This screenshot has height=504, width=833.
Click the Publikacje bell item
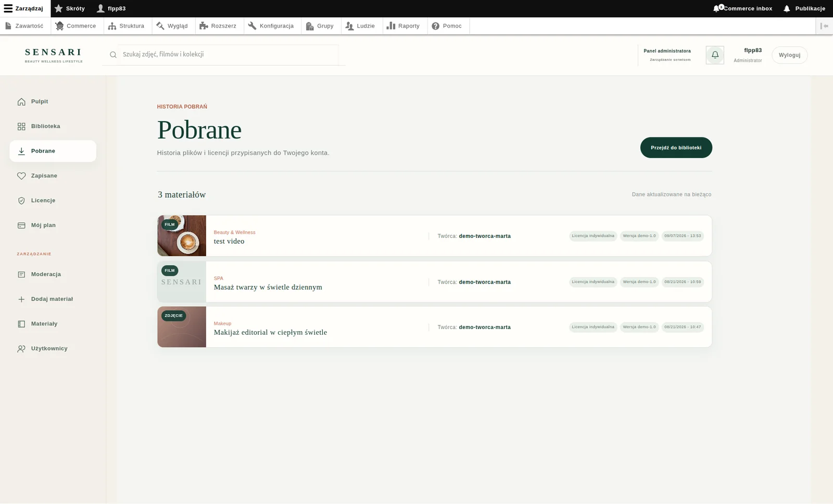point(804,8)
